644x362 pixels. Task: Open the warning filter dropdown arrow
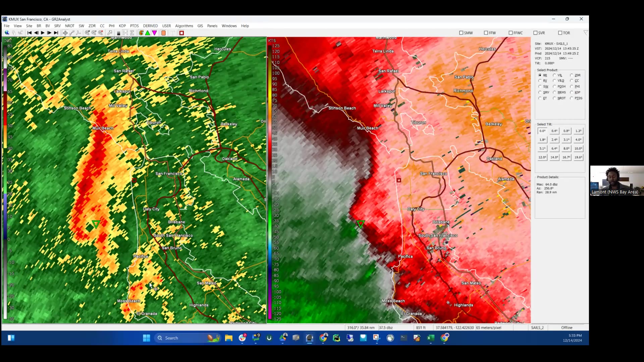coord(586,33)
